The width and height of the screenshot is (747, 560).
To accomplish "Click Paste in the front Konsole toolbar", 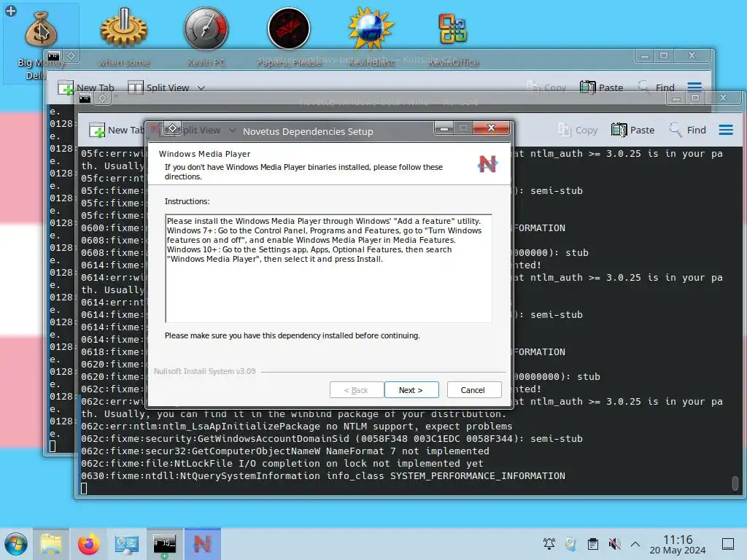I will coord(632,130).
